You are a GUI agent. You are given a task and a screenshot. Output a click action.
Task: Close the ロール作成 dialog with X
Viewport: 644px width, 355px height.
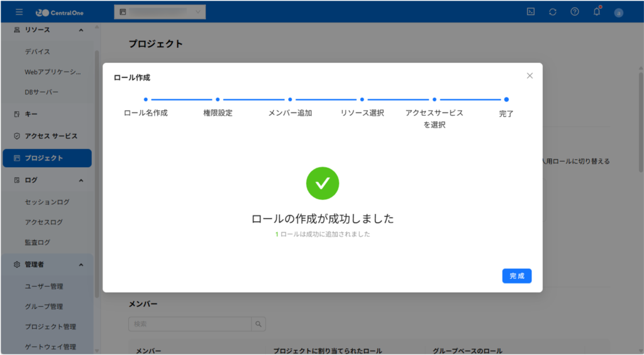point(530,75)
